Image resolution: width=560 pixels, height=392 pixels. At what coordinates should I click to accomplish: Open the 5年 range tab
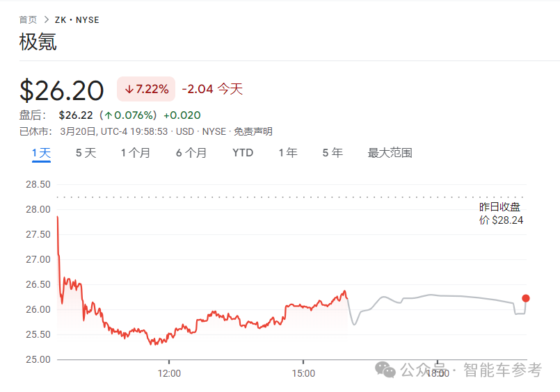[x=333, y=153]
